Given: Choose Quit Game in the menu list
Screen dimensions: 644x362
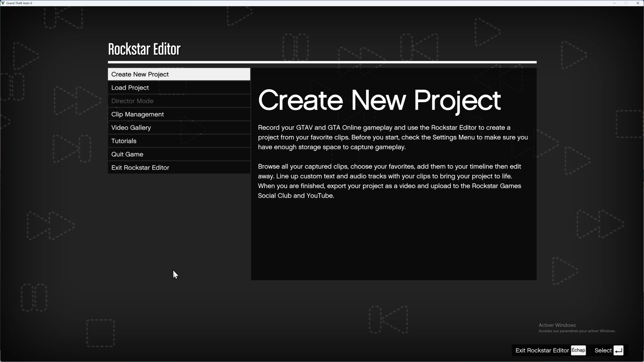Looking at the screenshot, I should (x=179, y=154).
